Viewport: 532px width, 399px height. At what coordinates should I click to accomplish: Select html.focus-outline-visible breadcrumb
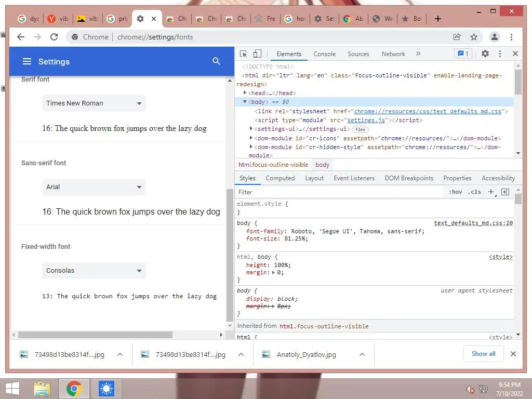point(273,165)
